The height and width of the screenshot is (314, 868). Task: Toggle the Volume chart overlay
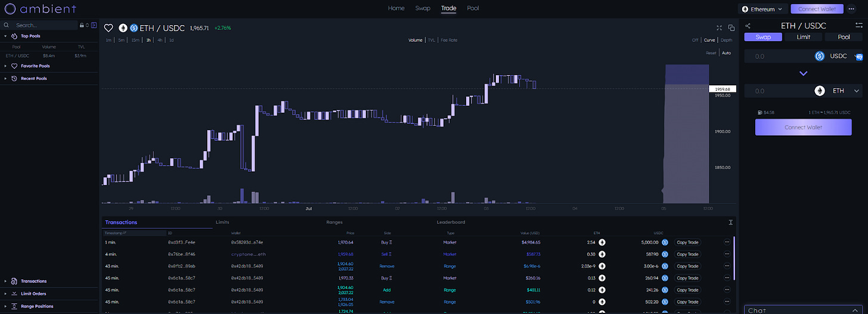(x=415, y=40)
